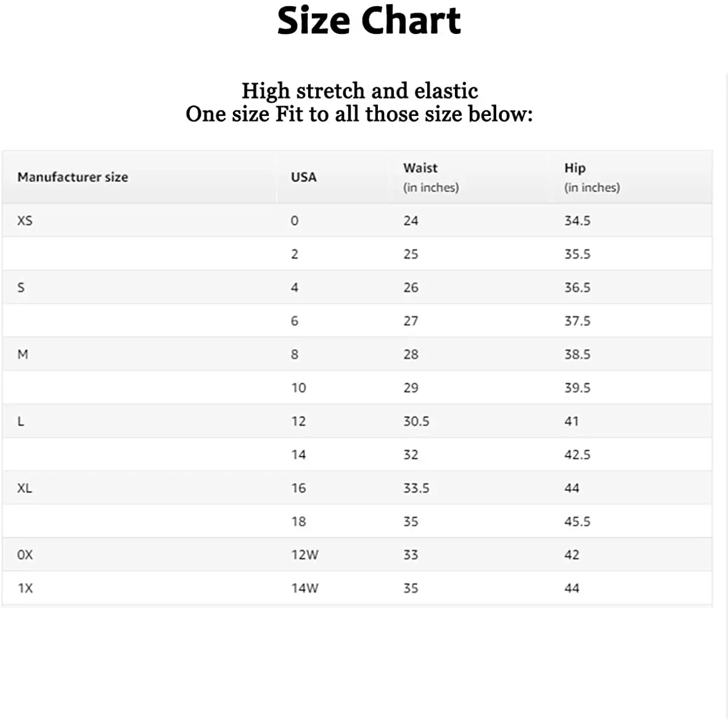Select the 1X manufacturer size cell
This screenshot has height=721, width=728.
click(x=25, y=588)
